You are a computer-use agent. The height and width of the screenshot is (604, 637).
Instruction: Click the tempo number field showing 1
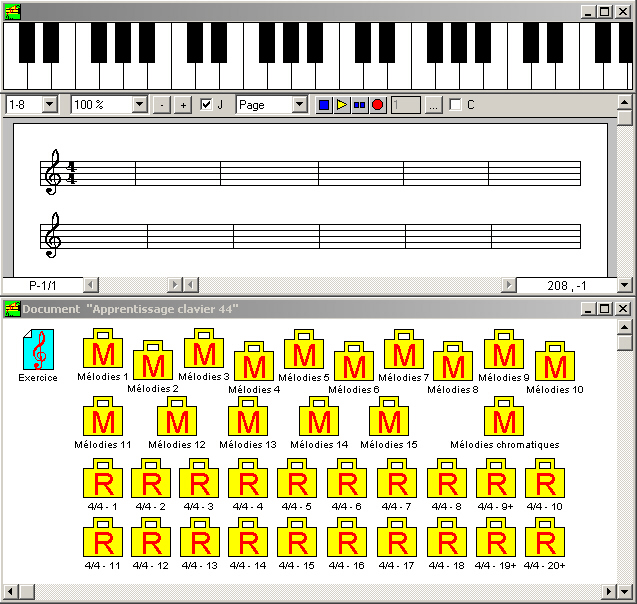tap(405, 105)
